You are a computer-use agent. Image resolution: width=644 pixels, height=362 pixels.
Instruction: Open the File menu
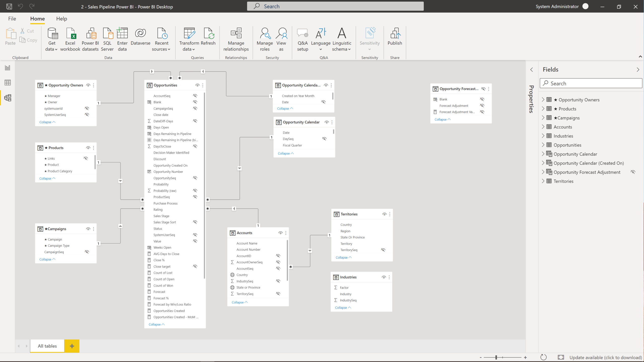click(12, 19)
